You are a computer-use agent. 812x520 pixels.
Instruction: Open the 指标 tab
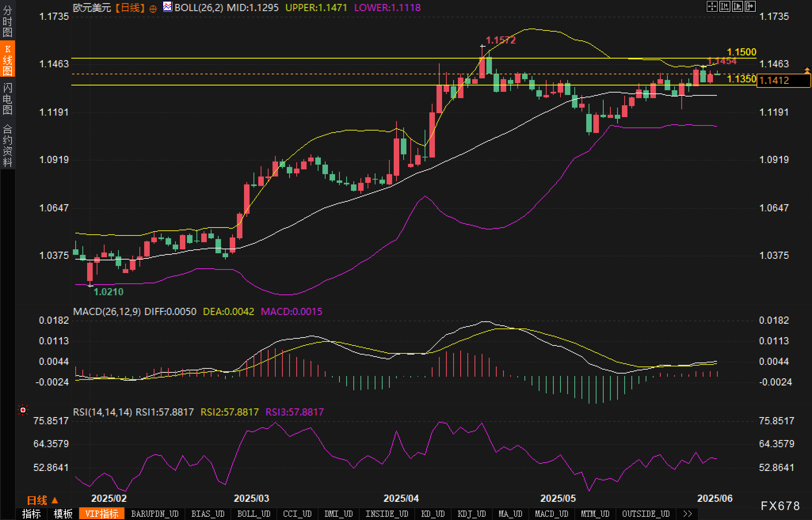click(32, 514)
